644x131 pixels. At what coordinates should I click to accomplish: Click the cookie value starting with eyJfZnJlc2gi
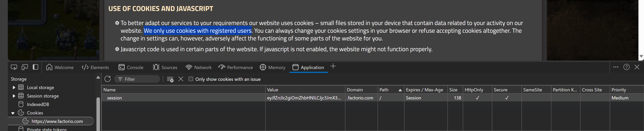click(x=305, y=98)
